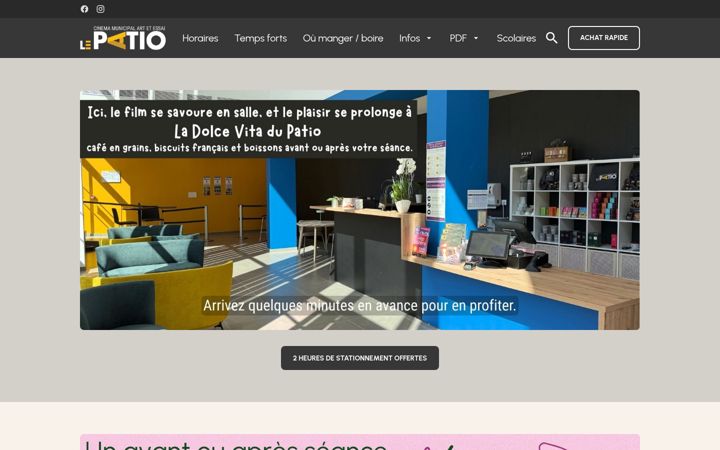Click 'Arrivez quelques minutes en avance' caption

pos(360,305)
